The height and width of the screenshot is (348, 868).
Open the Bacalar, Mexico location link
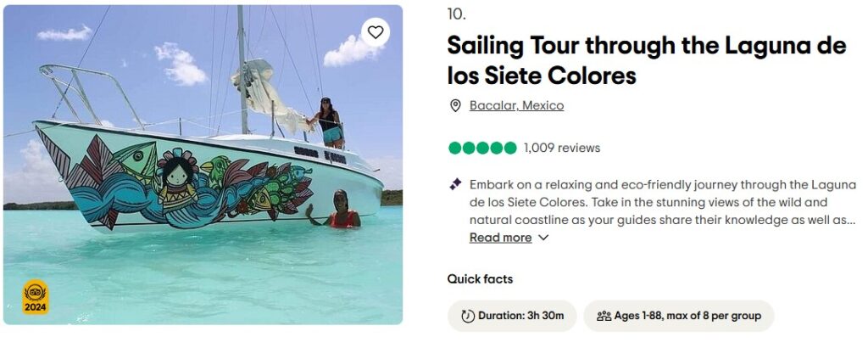pos(516,106)
